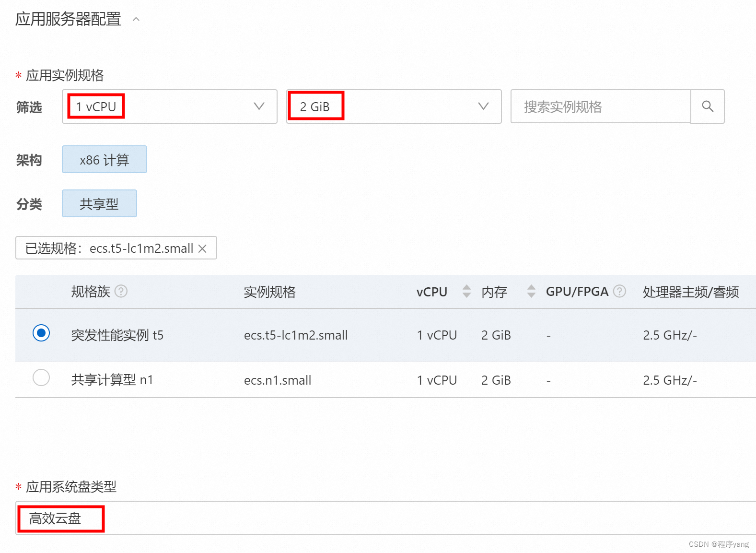The image size is (756, 553).
Task: Click the ecs.n1.small instance spec cell
Action: (x=278, y=380)
